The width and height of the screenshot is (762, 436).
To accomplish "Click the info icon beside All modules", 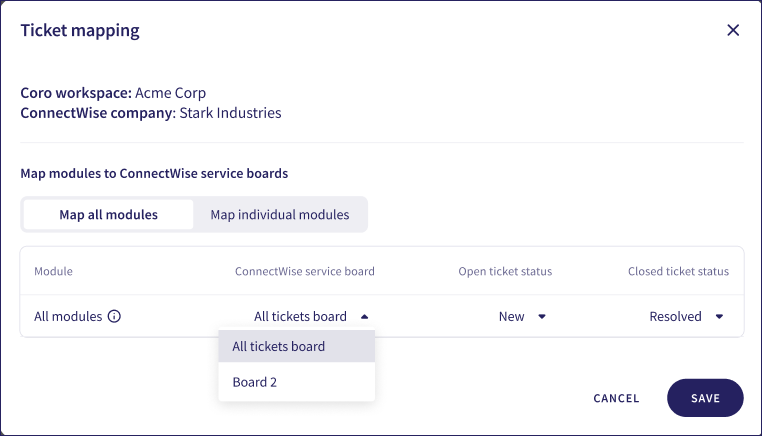I will (x=114, y=317).
